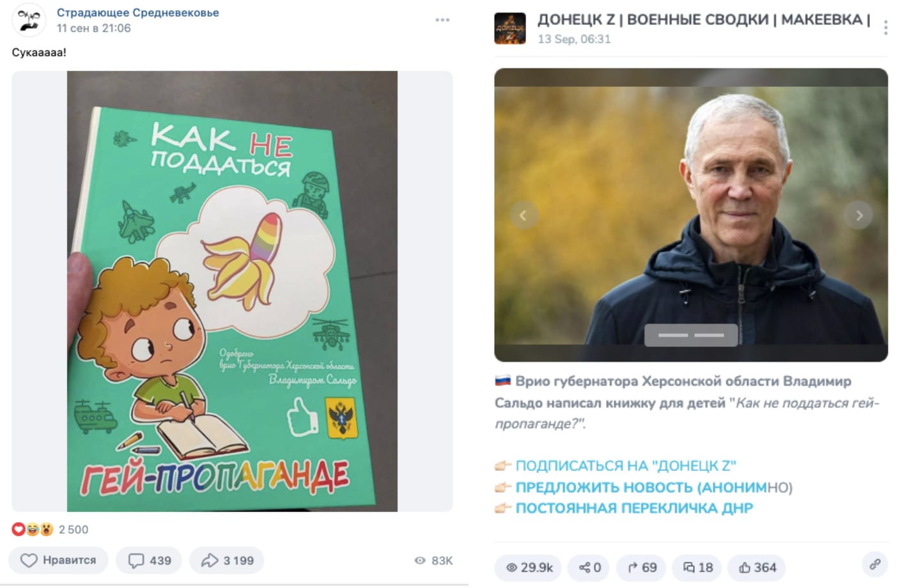Click the 29.9k views eye counter
Viewport: 916px width, 588px height.
529,568
